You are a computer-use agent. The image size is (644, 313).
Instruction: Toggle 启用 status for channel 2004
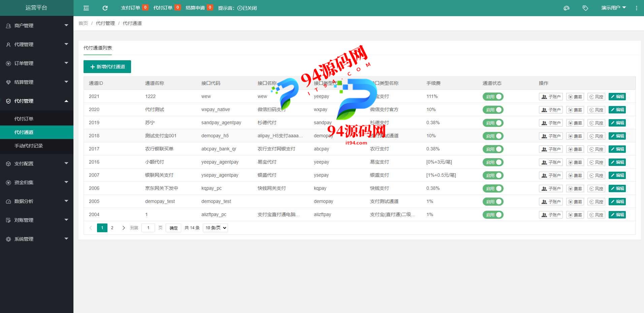[493, 215]
